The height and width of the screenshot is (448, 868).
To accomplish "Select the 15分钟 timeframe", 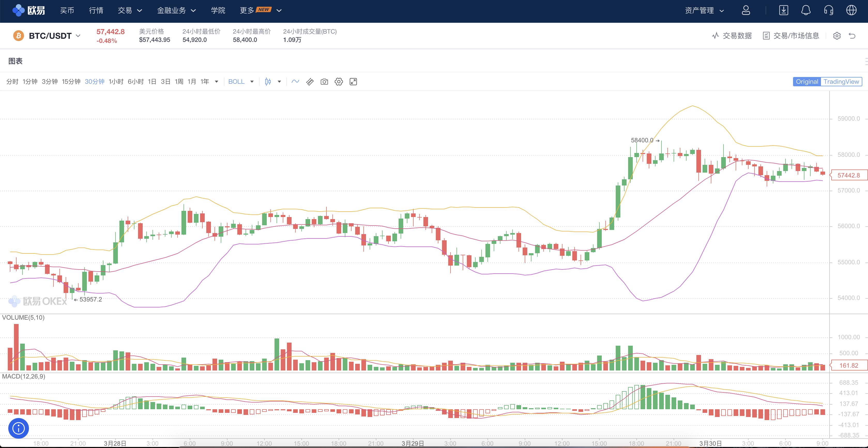I will click(71, 82).
